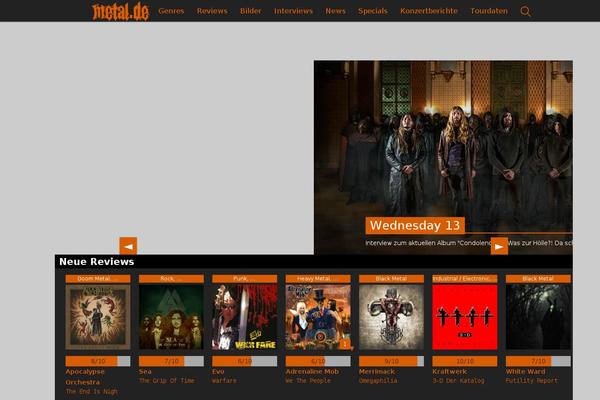Viewport: 600px width, 400px height.
Task: Click the Neue Reviews heading
Action: tap(97, 262)
